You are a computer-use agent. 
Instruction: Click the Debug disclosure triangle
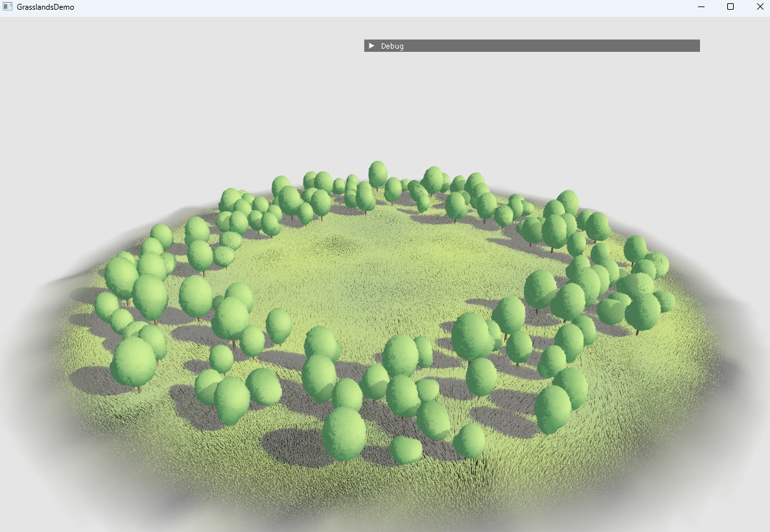[x=371, y=45]
